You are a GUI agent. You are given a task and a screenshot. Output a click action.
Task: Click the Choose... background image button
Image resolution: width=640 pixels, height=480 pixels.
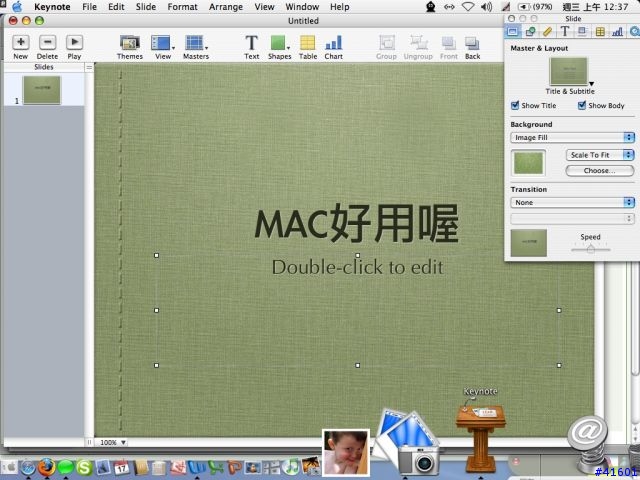tap(600, 171)
